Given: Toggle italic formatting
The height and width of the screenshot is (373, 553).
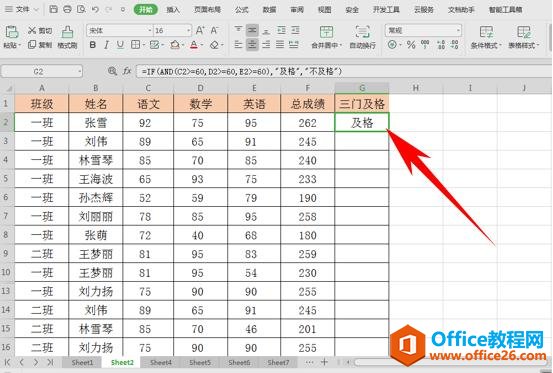Looking at the screenshot, I should coord(106,45).
